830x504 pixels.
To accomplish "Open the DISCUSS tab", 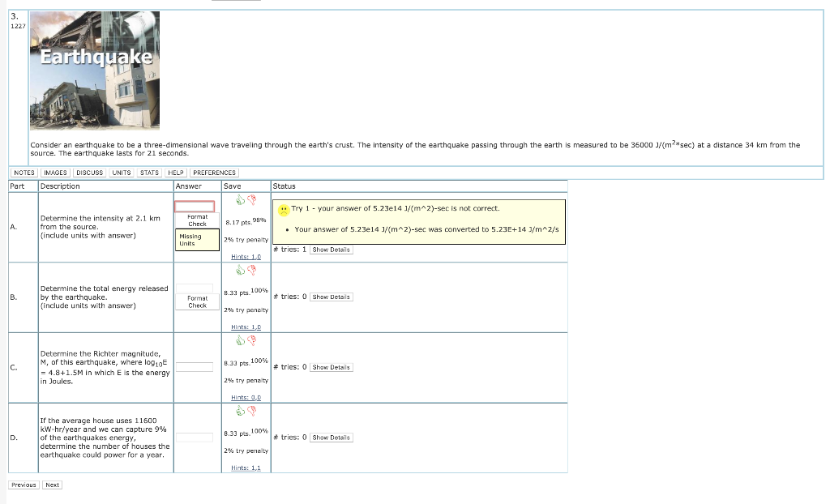I will click(89, 173).
